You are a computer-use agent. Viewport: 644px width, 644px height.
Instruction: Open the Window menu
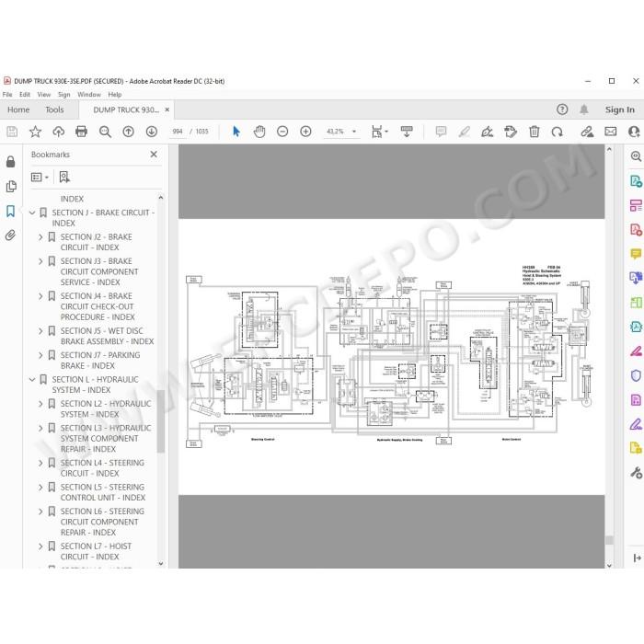[x=89, y=95]
